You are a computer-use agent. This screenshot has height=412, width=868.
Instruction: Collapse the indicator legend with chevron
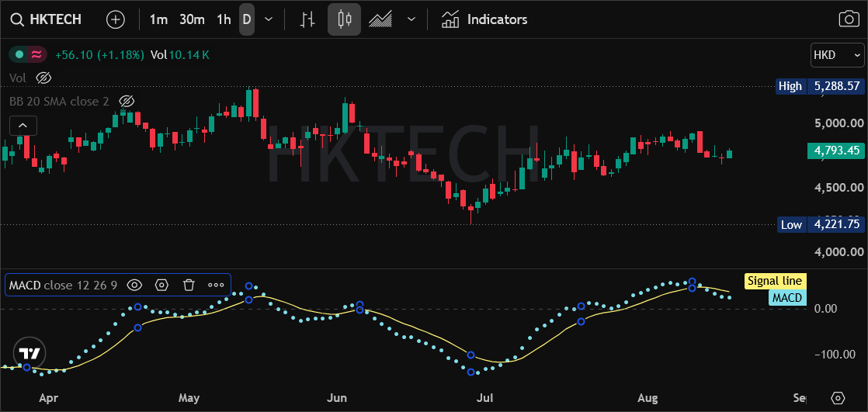[23, 126]
